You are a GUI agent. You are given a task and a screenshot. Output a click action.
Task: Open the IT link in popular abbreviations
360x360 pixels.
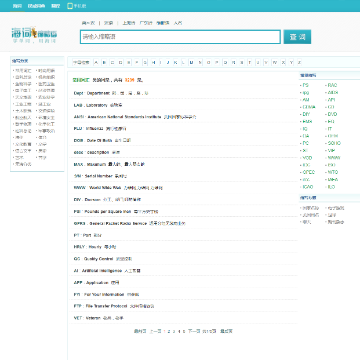click(x=330, y=129)
